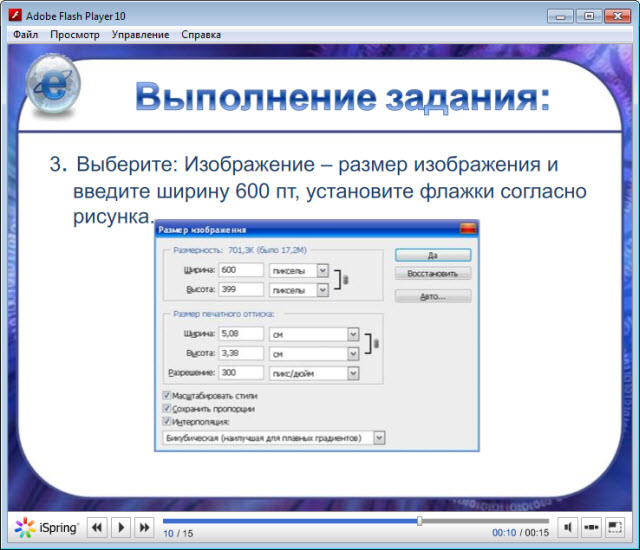The height and width of the screenshot is (550, 640).
Task: Click the slide counter '10 / 15'
Action: (x=178, y=533)
